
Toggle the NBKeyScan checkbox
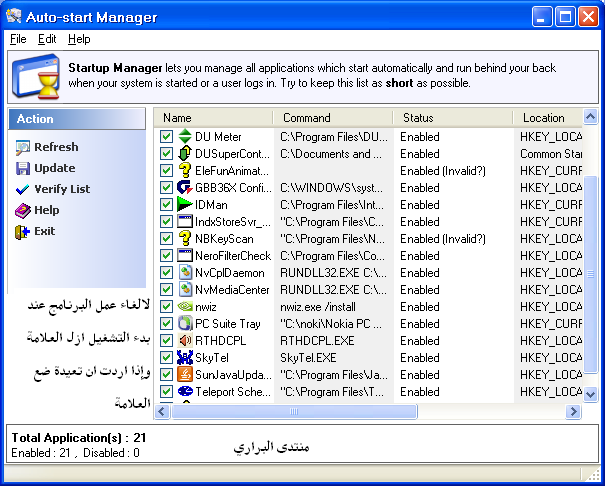point(166,238)
